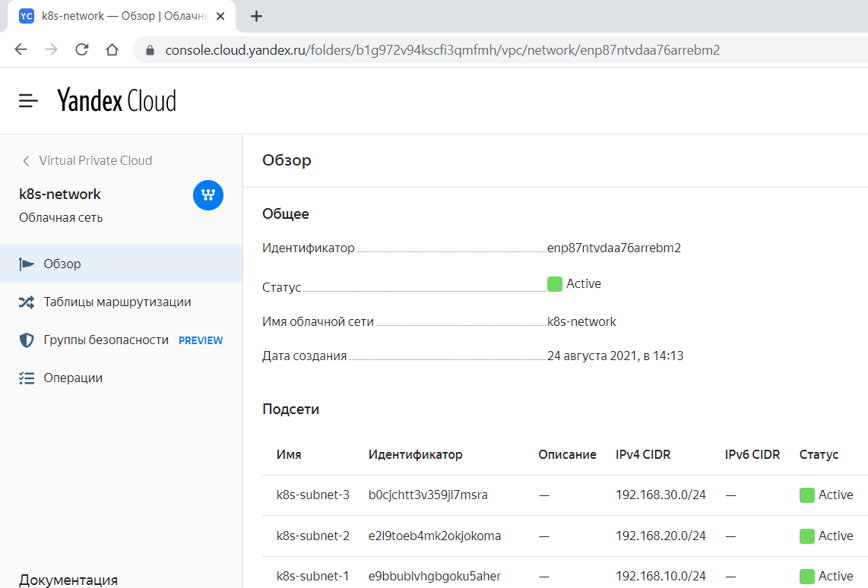868x588 pixels.
Task: Open Группы безопасности section
Action: [x=106, y=340]
